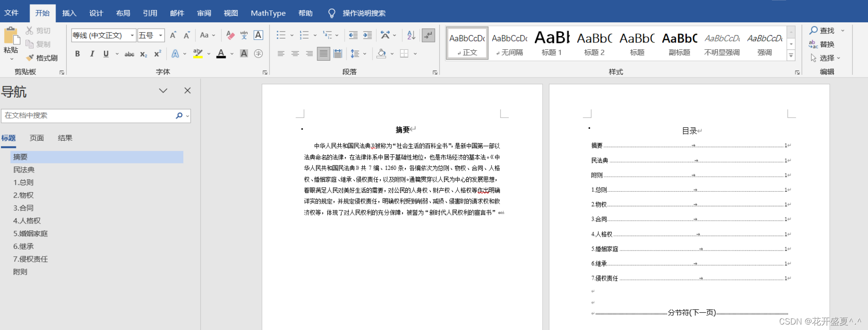Close the navigation pane

[187, 90]
